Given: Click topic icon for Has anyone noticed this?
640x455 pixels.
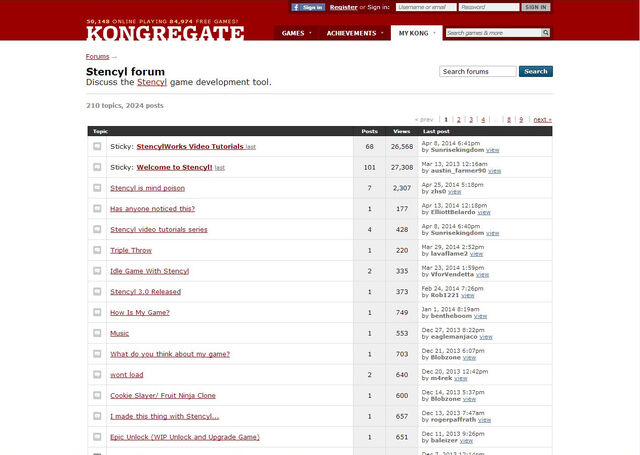Looking at the screenshot, I should (x=97, y=209).
